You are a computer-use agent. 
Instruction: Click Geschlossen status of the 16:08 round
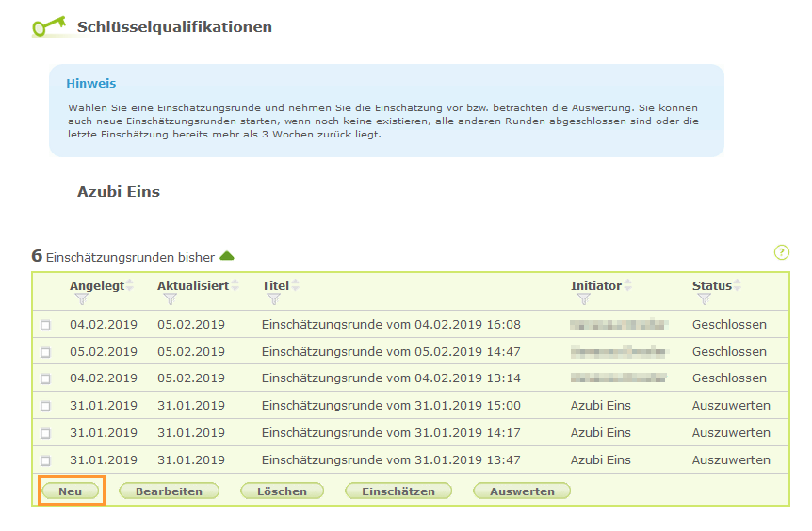point(729,325)
